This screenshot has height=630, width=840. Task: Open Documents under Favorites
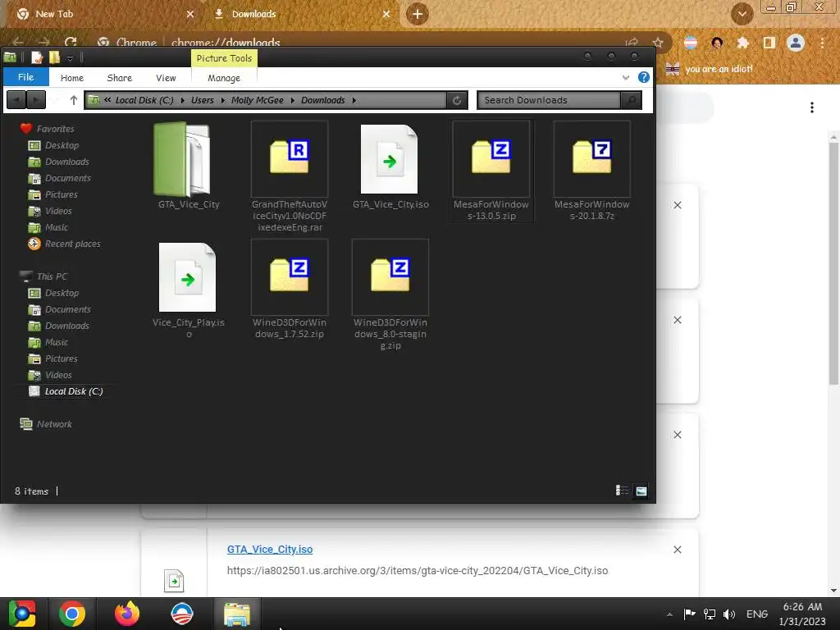[59, 178]
